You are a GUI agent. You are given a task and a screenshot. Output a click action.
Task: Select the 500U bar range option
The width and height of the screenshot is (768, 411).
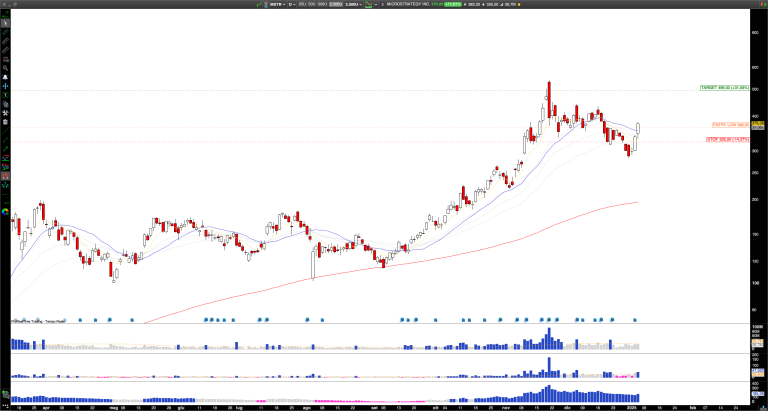322,5
